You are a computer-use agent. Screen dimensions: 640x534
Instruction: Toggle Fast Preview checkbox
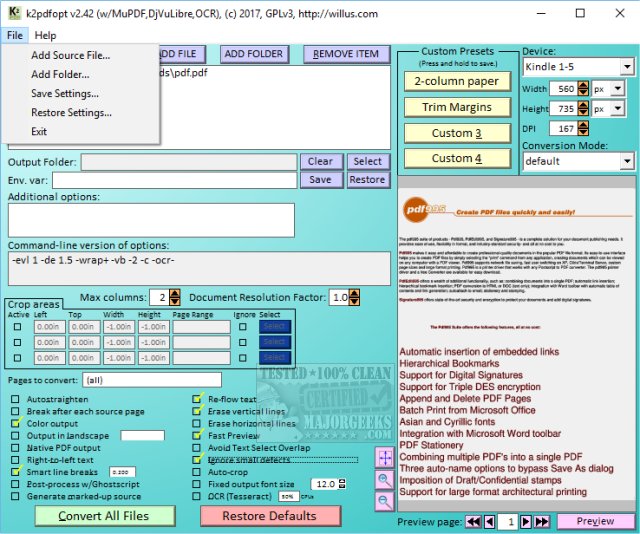coord(197,436)
